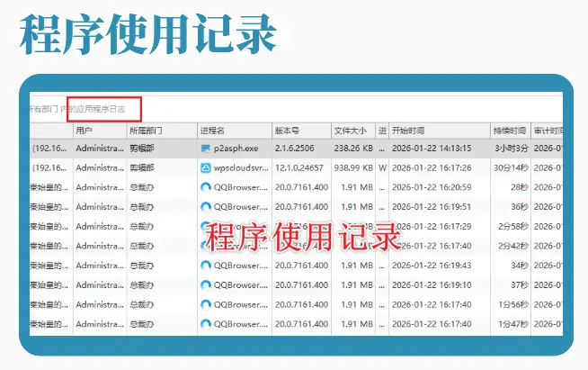This screenshot has width=588, height=370.
Task: Click the wpscloudsvr cloud icon
Action: [x=206, y=168]
